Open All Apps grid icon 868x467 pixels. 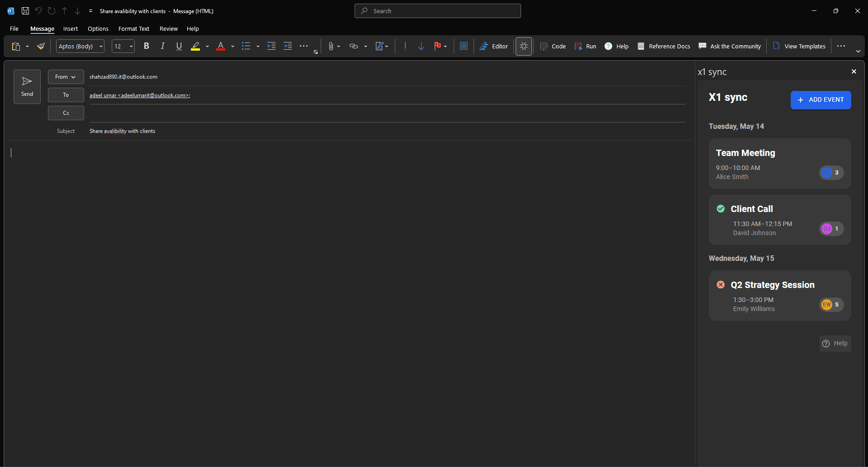tap(464, 46)
